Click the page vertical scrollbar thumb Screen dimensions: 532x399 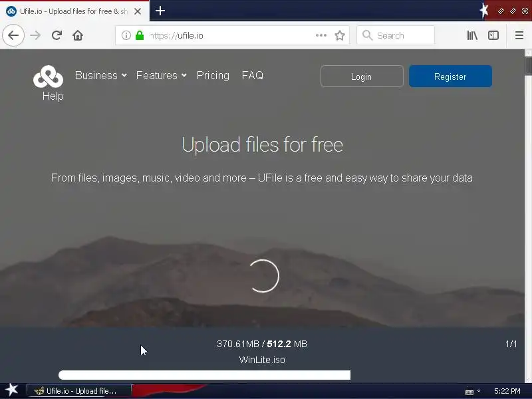click(x=528, y=65)
